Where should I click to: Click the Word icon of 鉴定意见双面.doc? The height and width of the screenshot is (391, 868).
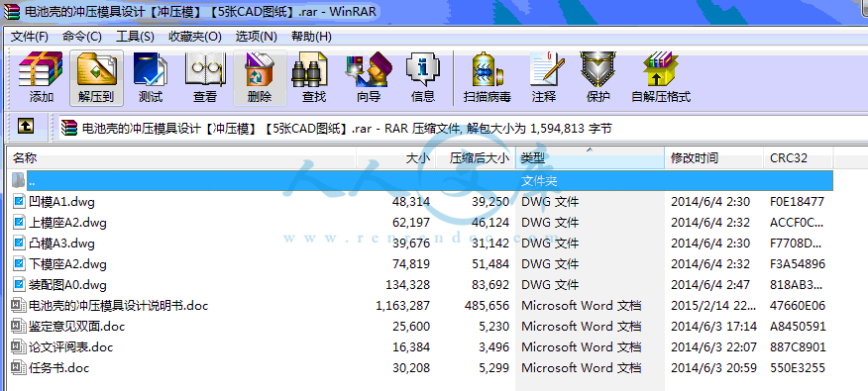point(19,327)
